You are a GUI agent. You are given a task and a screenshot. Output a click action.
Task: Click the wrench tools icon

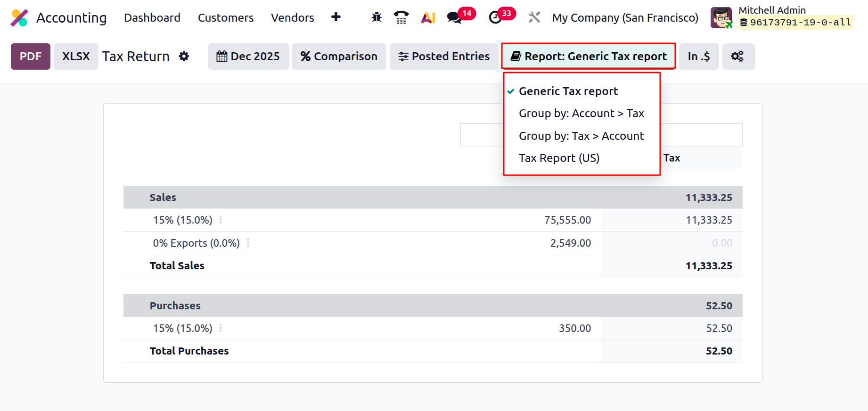click(x=534, y=17)
